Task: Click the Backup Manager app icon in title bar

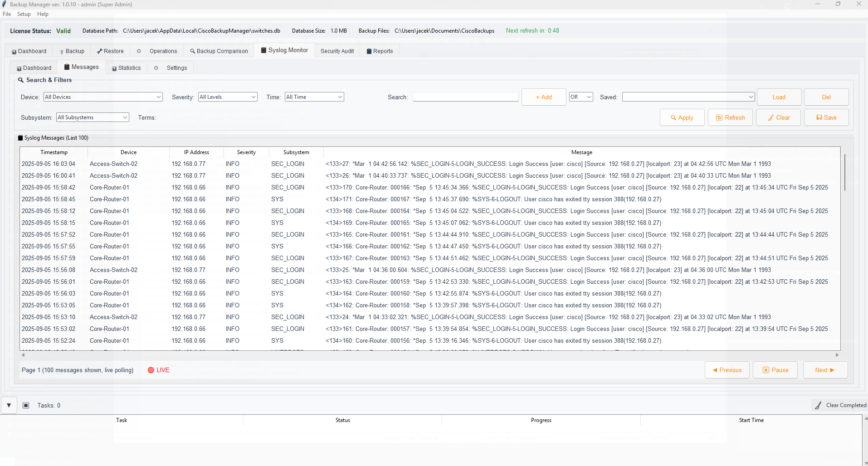Action: click(x=4, y=4)
